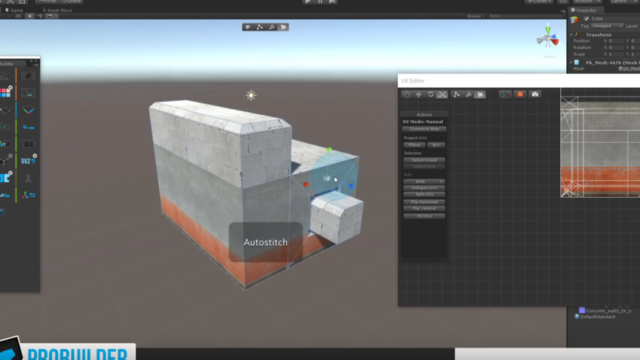Click Flip Horizontal button
The width and height of the screenshot is (640, 360).
pyautogui.click(x=424, y=202)
